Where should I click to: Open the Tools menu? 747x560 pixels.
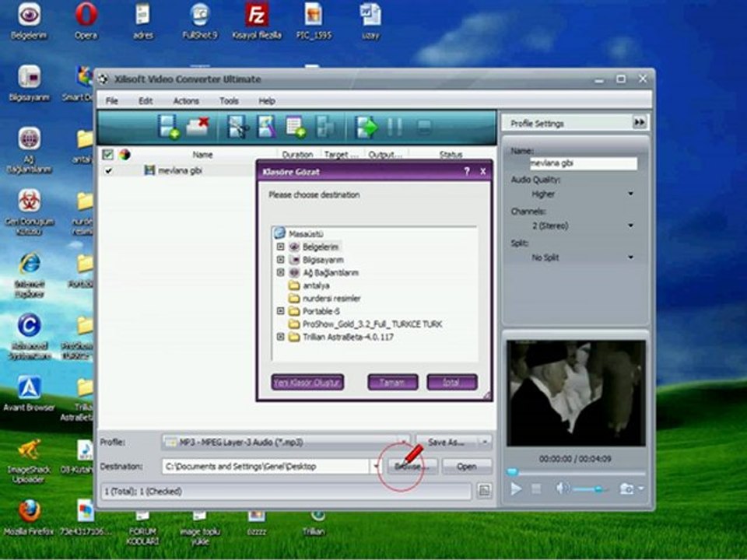tap(229, 101)
